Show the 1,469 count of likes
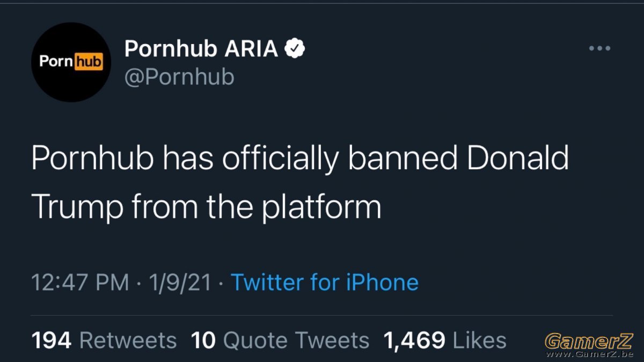The width and height of the screenshot is (644, 362). [x=414, y=341]
